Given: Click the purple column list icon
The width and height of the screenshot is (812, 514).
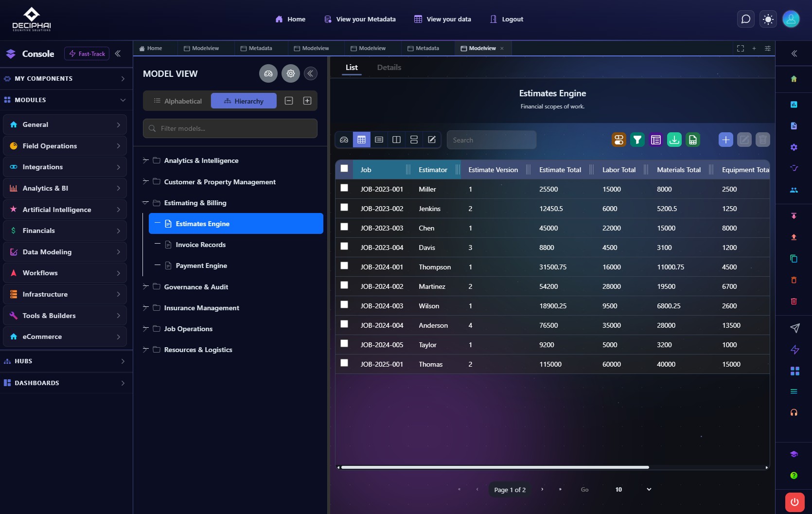Looking at the screenshot, I should (x=656, y=140).
